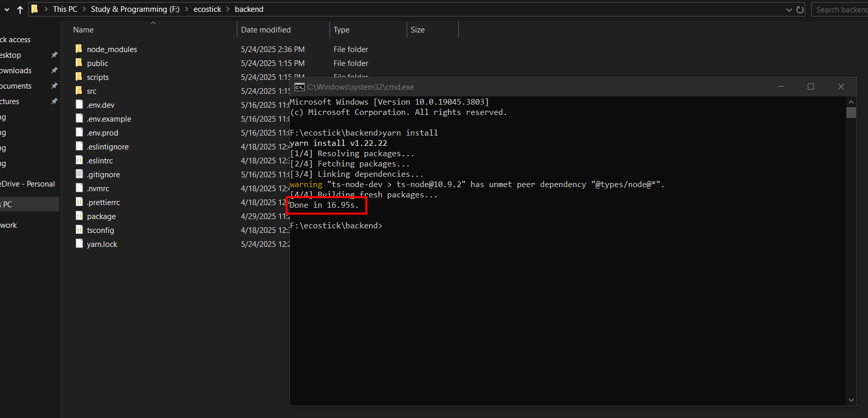Sort files by Name column
The height and width of the screenshot is (418, 868).
83,30
